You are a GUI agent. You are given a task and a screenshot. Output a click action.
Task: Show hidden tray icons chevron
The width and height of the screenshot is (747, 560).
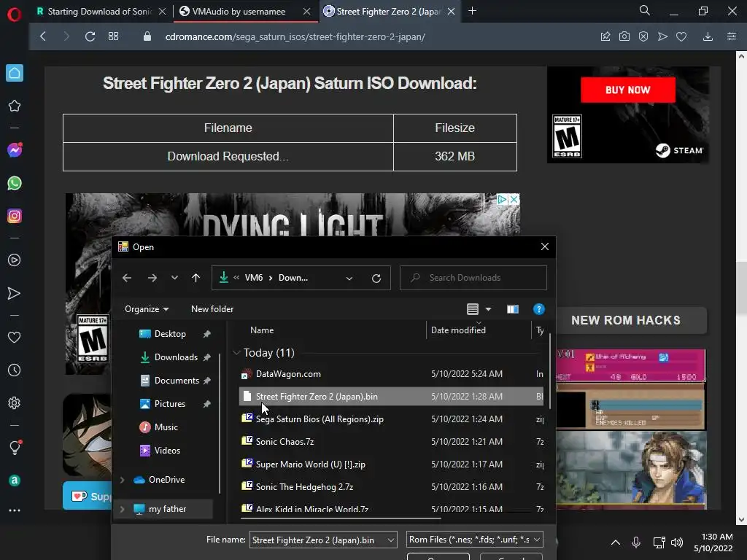[616, 542]
